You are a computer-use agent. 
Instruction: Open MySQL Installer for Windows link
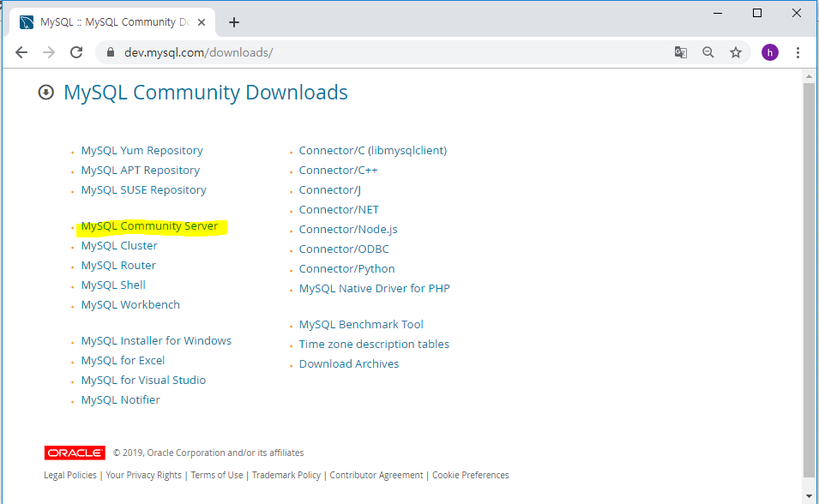point(156,340)
